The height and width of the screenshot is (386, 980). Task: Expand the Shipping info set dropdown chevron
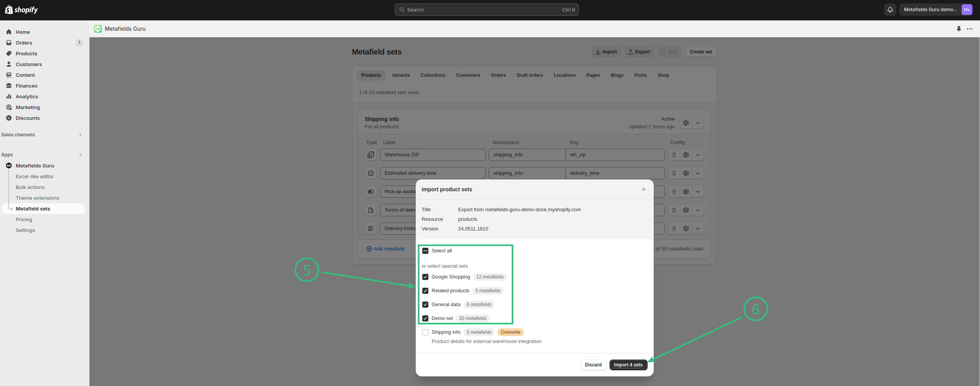pos(697,123)
